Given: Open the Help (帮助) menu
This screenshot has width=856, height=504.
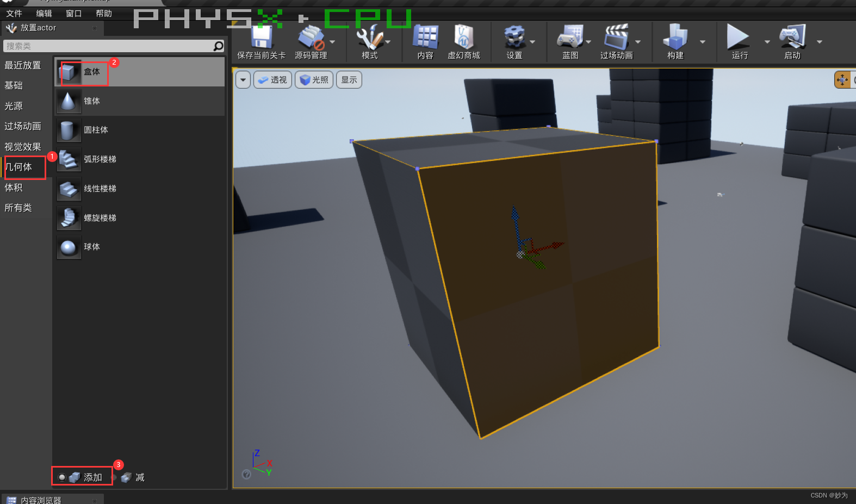Looking at the screenshot, I should click(104, 14).
